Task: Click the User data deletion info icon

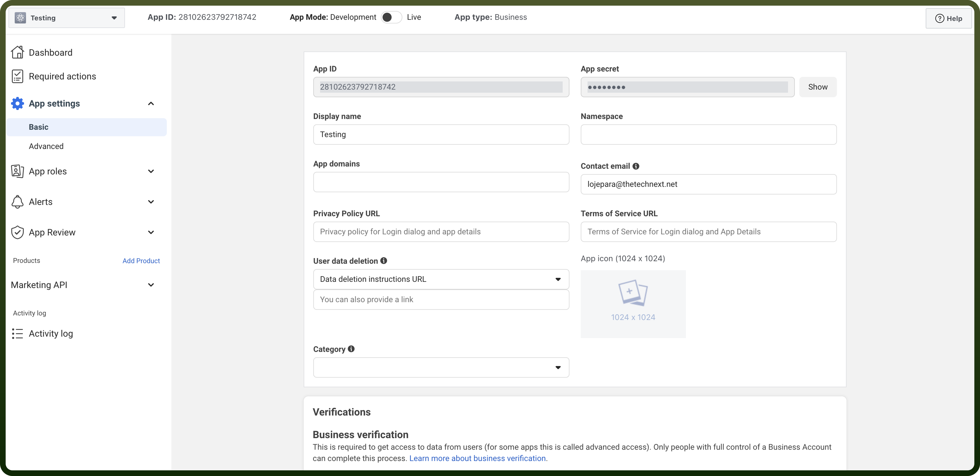Action: click(x=384, y=261)
